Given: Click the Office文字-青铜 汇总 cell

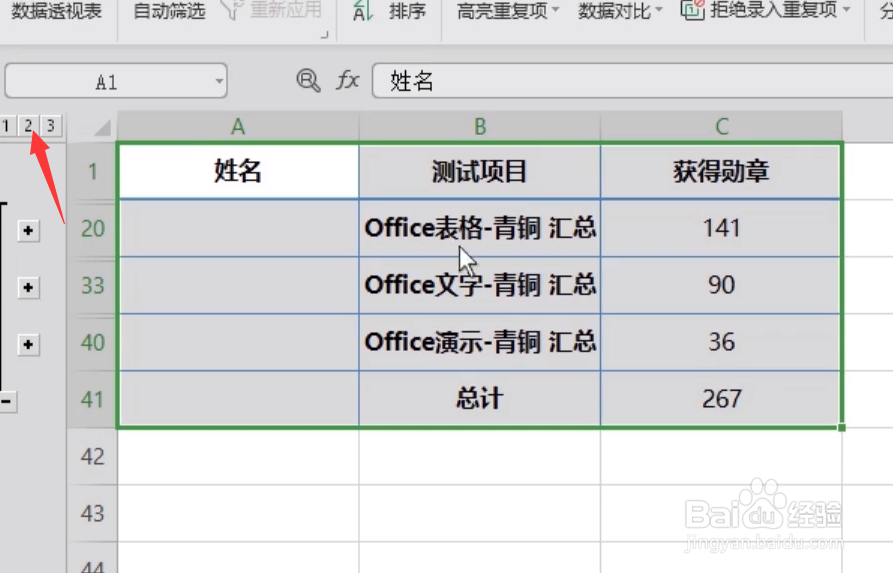Looking at the screenshot, I should click(x=480, y=285).
